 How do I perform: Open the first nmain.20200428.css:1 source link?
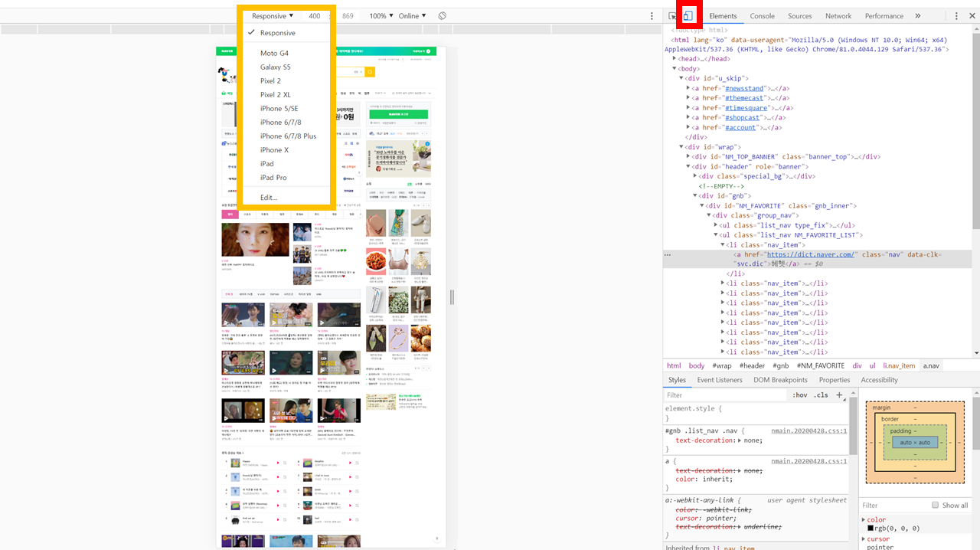(x=809, y=431)
